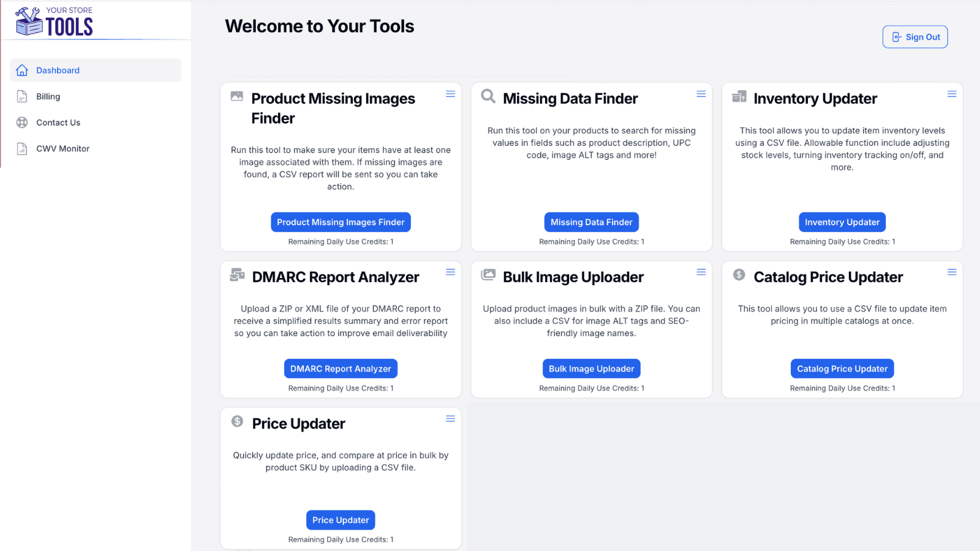Select Dashboard in the sidebar navigation
The height and width of the screenshot is (551, 980).
click(x=58, y=70)
